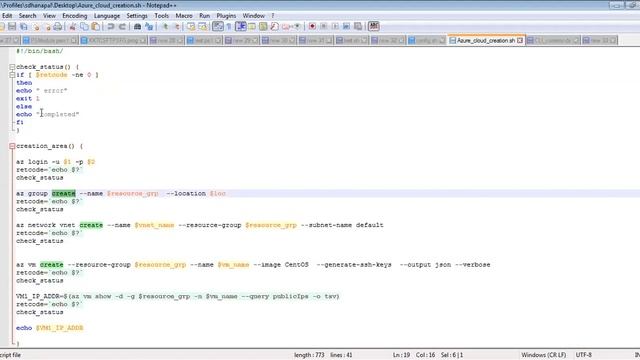
Task: Switch to the config.sh tab
Action: point(427,40)
